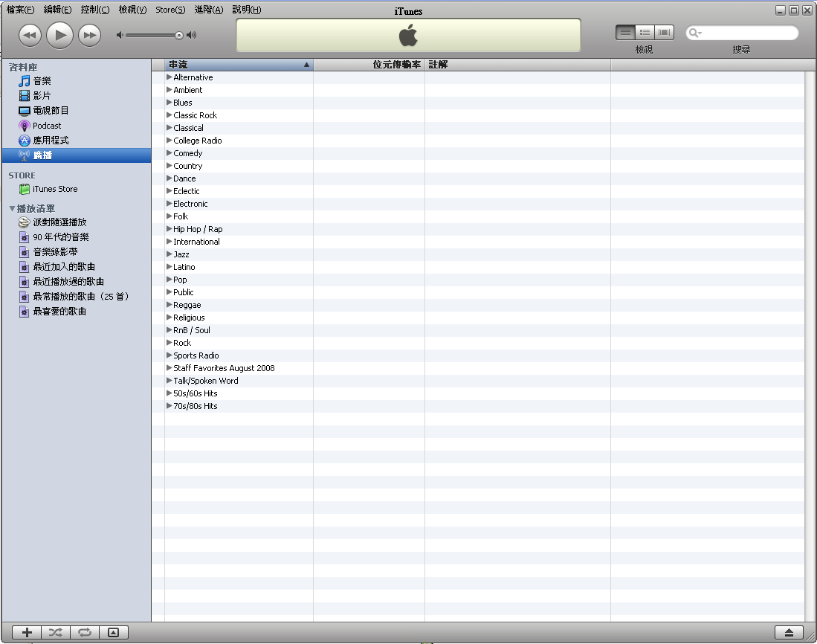Select the 廣播 radio item

point(76,155)
